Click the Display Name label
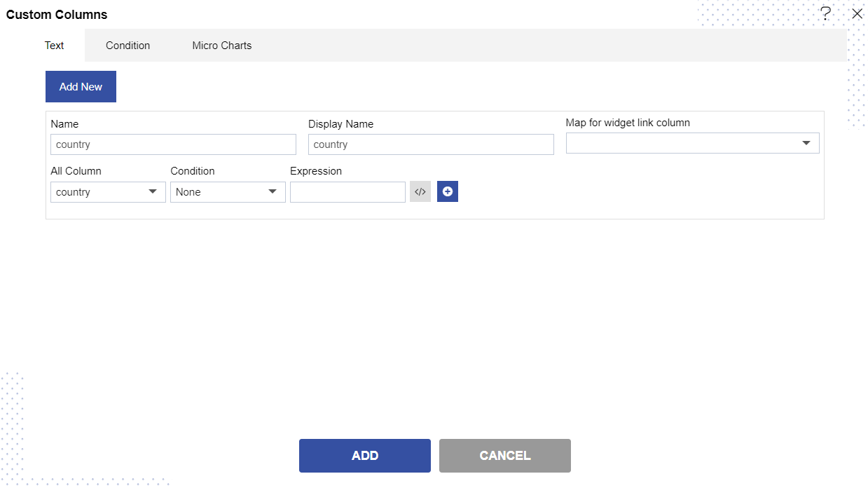This screenshot has height=488, width=868. point(341,124)
